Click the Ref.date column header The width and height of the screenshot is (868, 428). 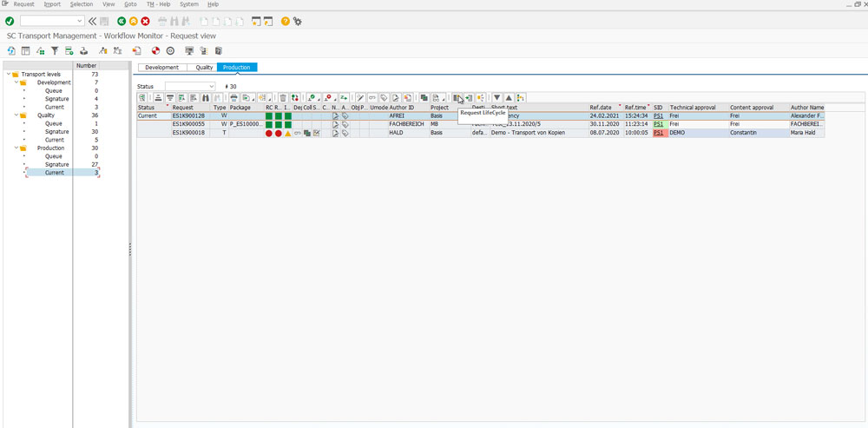606,108
